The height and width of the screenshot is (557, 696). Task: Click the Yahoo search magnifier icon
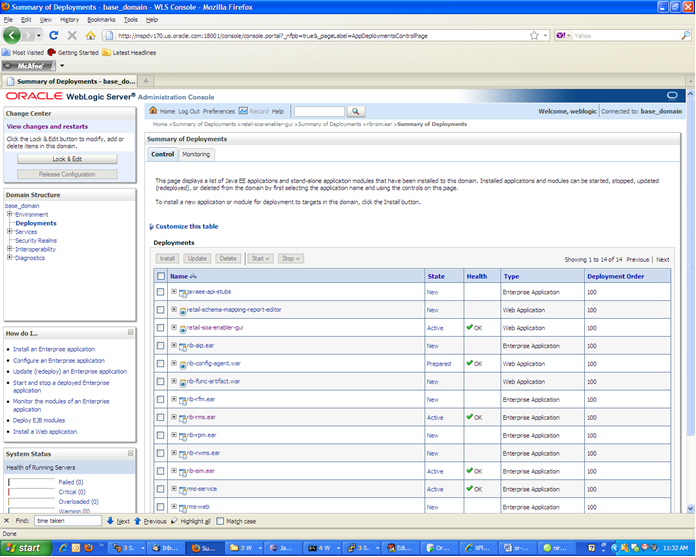coord(686,36)
